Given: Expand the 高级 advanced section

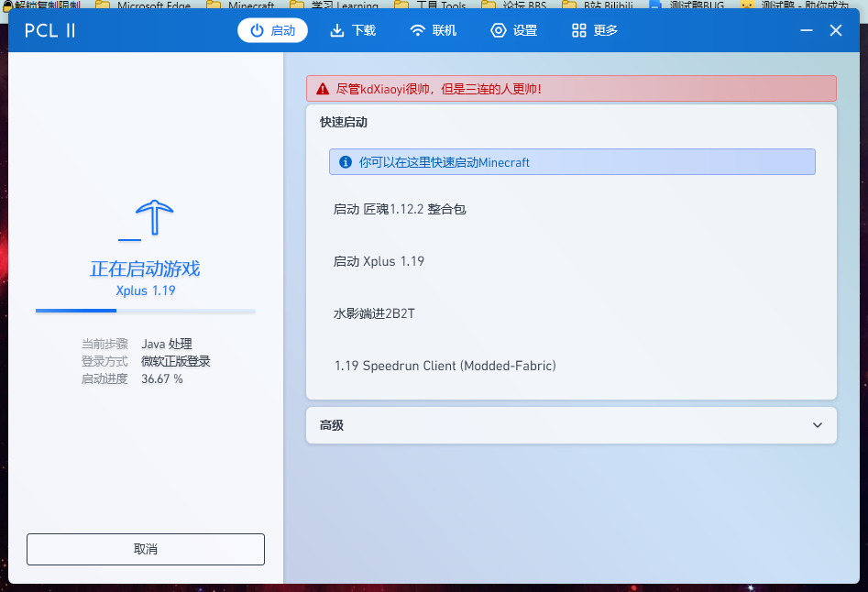Looking at the screenshot, I should 571,425.
